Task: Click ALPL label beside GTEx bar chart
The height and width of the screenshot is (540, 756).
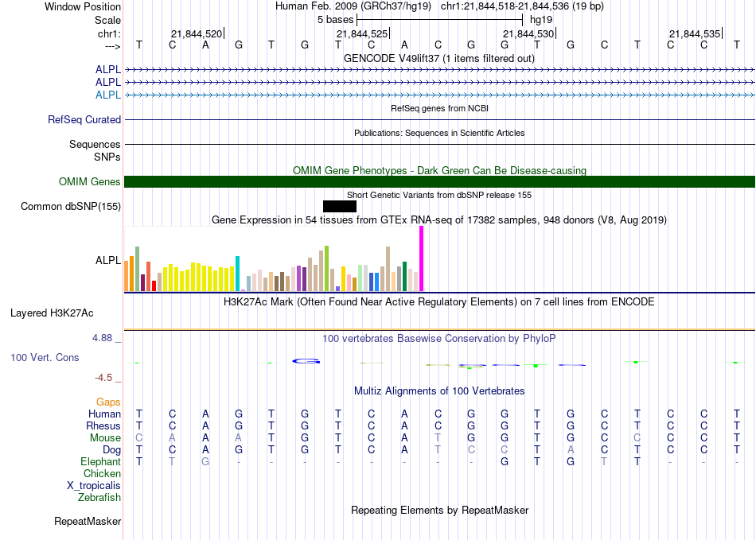Action: tap(108, 260)
